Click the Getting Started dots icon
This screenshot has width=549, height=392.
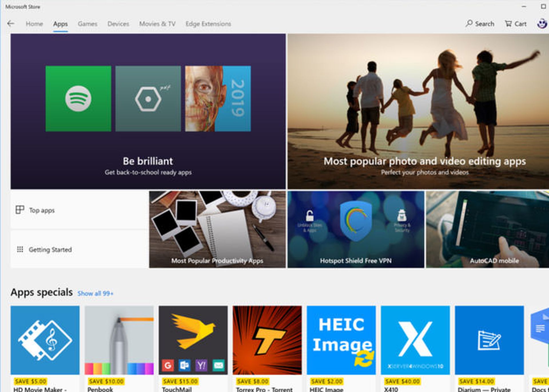pos(20,249)
